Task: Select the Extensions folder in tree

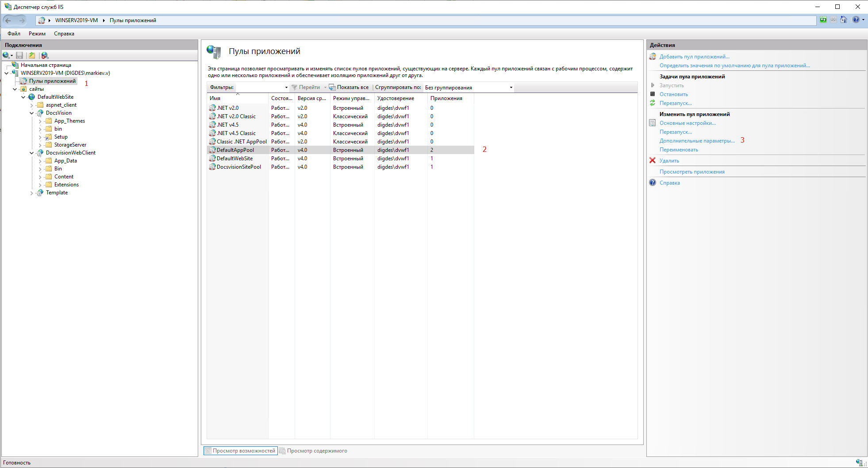Action: point(66,185)
